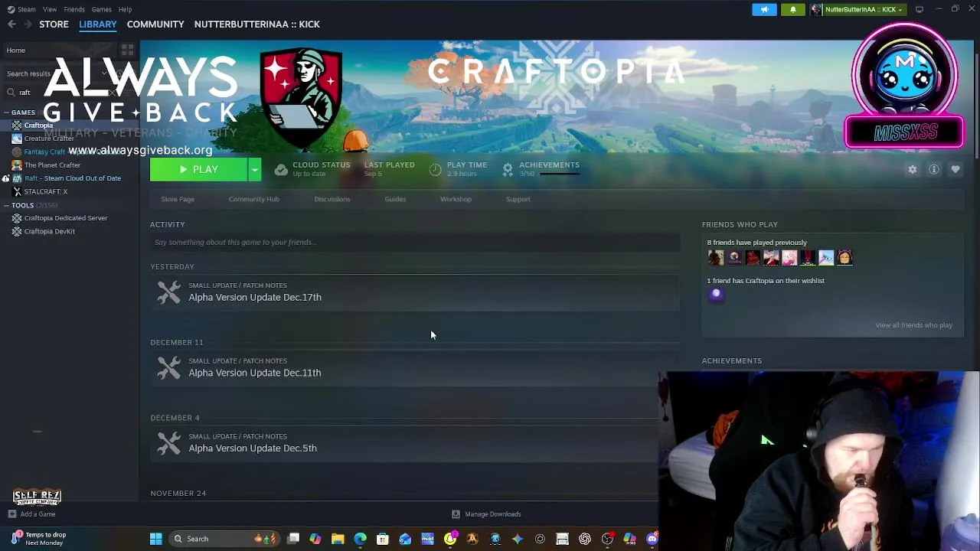980x551 pixels.
Task: Open the Store Page link
Action: point(178,199)
